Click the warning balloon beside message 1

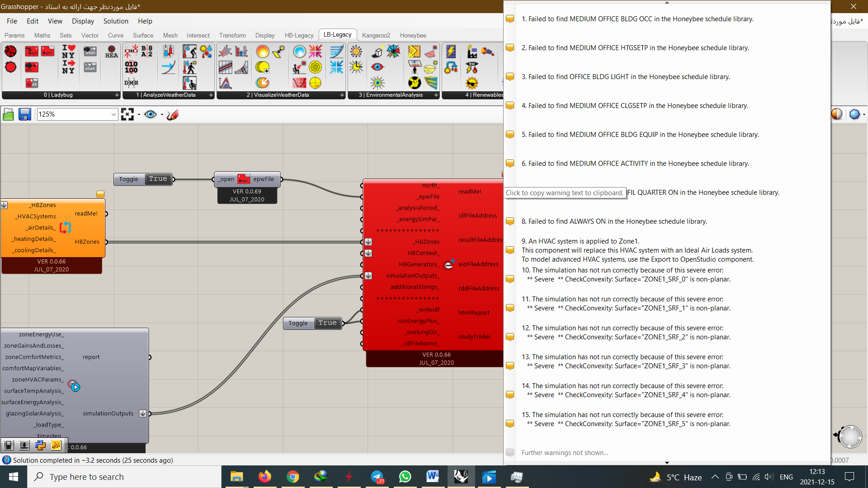pyautogui.click(x=510, y=19)
